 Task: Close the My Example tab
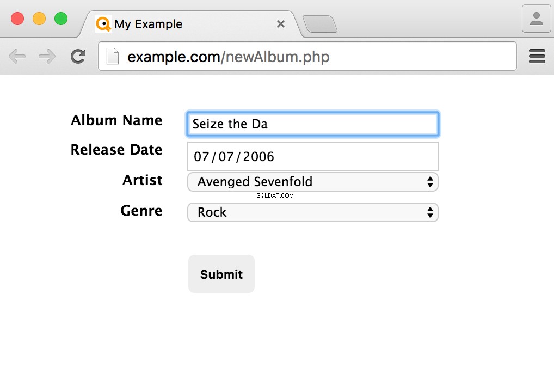(281, 24)
